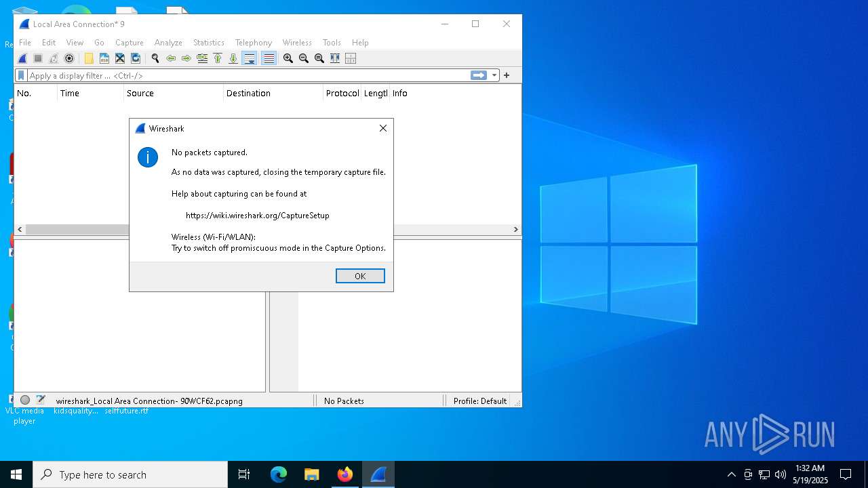Apply the display filter with arrow button

479,75
